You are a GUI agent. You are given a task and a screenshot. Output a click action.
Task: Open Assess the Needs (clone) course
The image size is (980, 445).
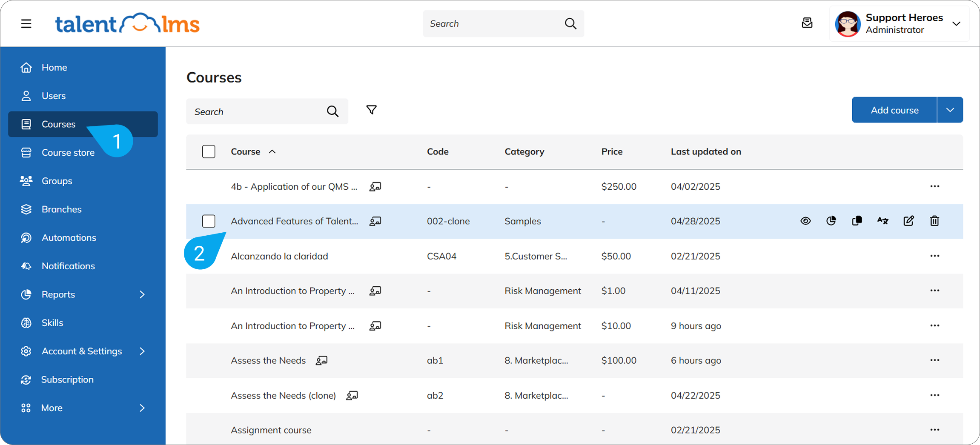coord(283,395)
